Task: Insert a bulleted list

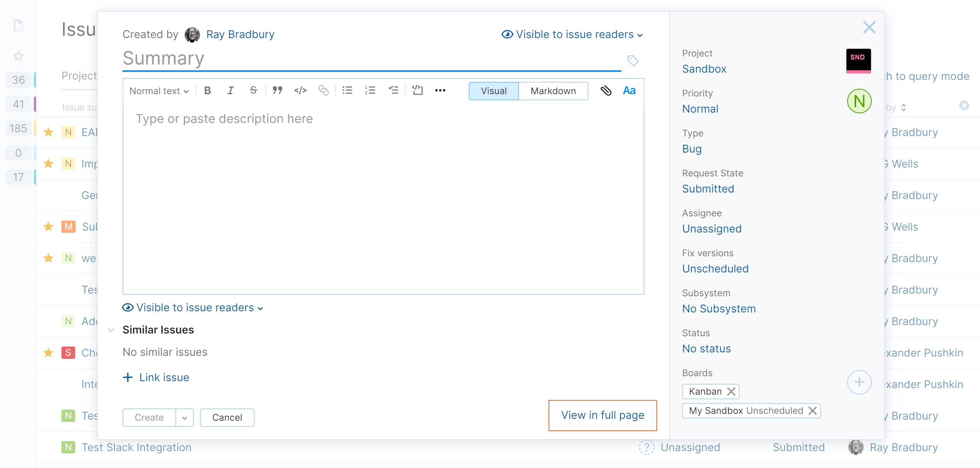Action: click(347, 91)
